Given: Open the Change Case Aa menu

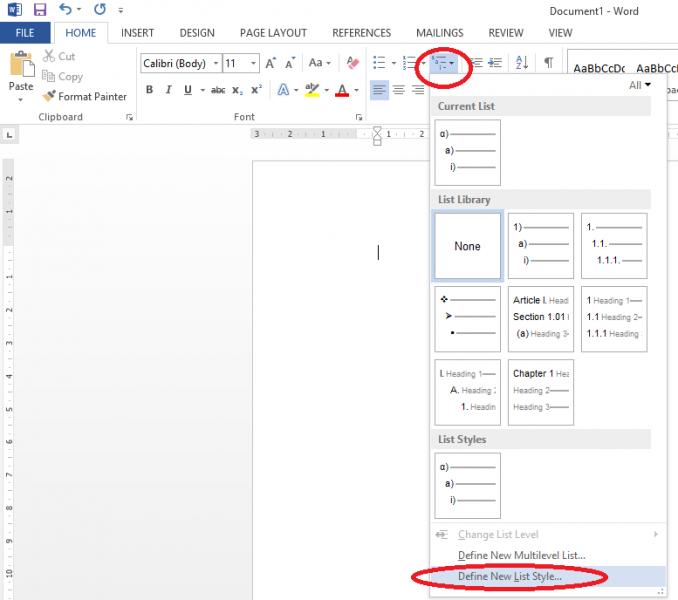Looking at the screenshot, I should pyautogui.click(x=319, y=63).
